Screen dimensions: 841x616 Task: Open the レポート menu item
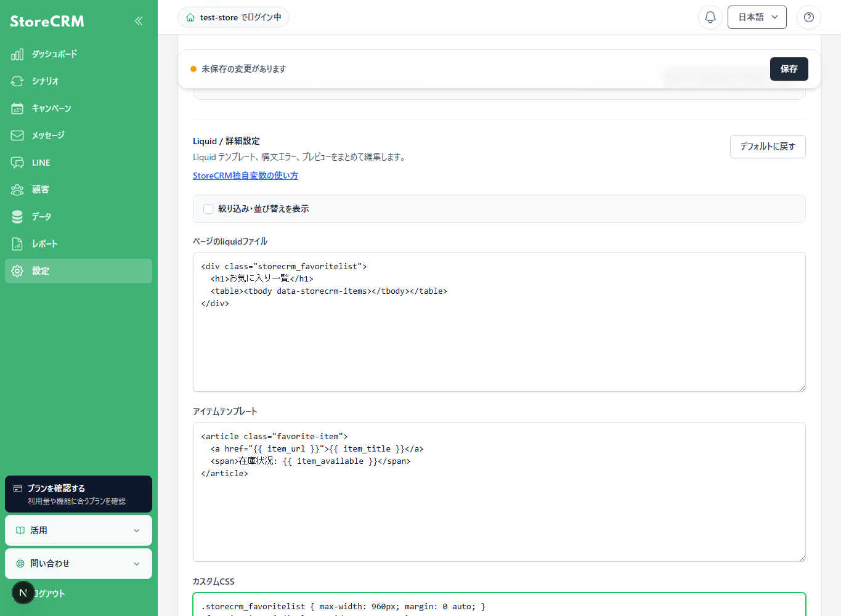[78, 244]
